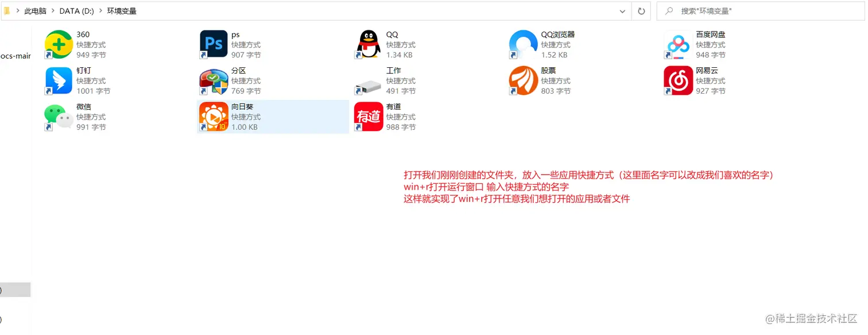
Task: Select the 360 shortcut icon
Action: 59,45
